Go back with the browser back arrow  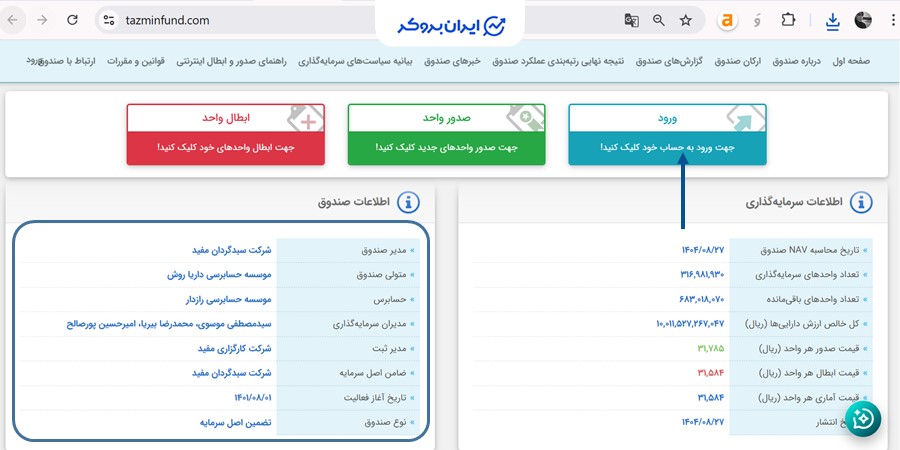(12, 20)
